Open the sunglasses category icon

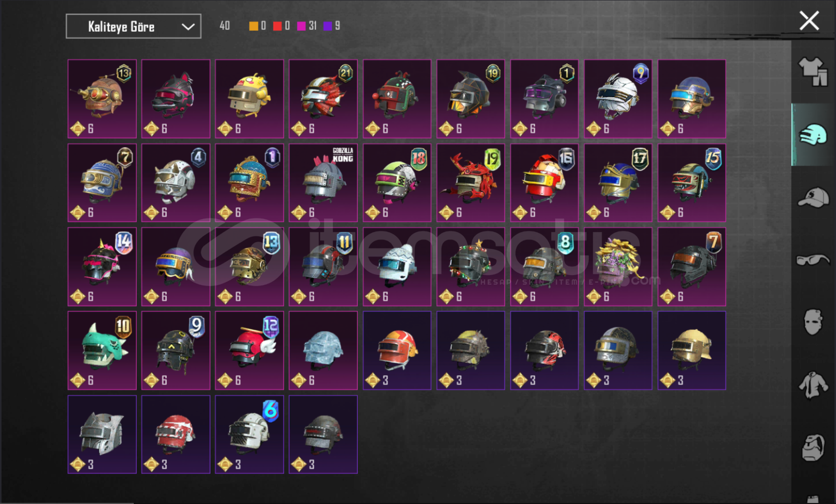click(x=813, y=260)
